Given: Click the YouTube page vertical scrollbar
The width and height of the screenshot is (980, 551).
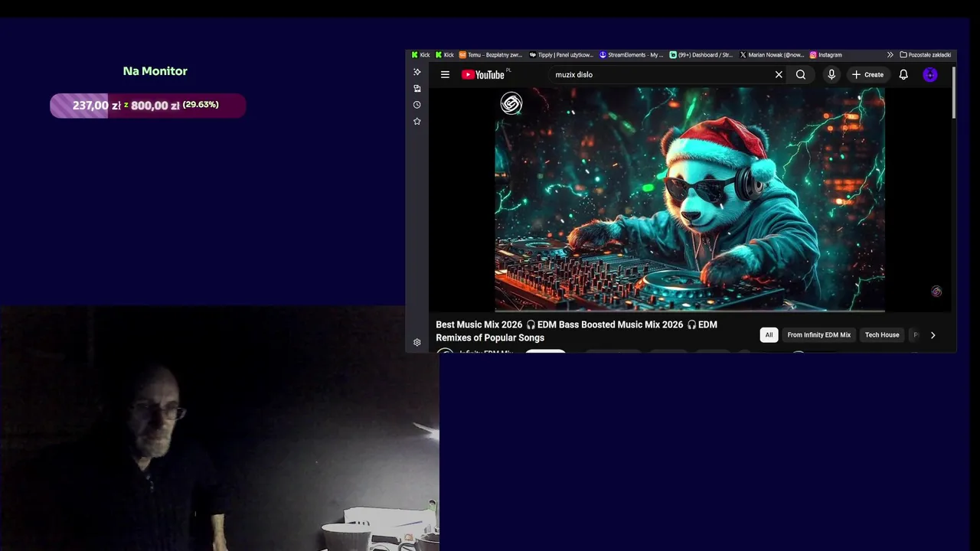Looking at the screenshot, I should click(x=954, y=93).
